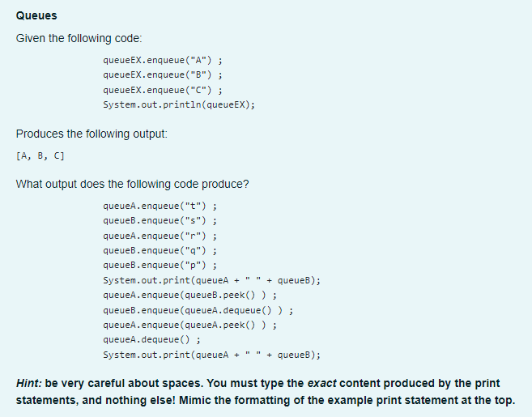Click the queueA.enqueue("t") line
The image size is (532, 417).
pyautogui.click(x=160, y=206)
